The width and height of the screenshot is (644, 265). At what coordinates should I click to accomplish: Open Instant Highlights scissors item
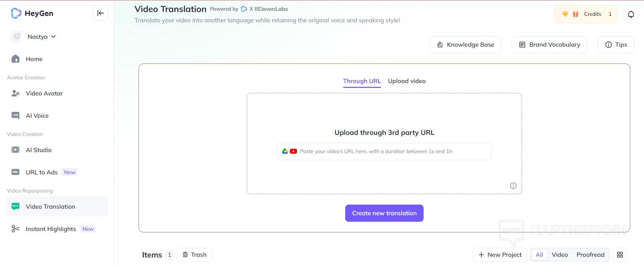coord(51,229)
